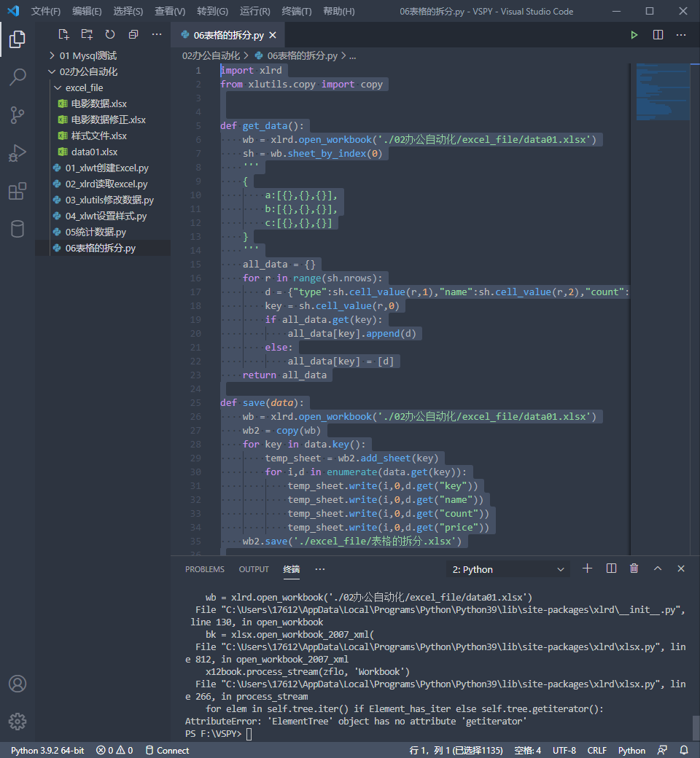Open the Accounts menu icon

[x=17, y=684]
